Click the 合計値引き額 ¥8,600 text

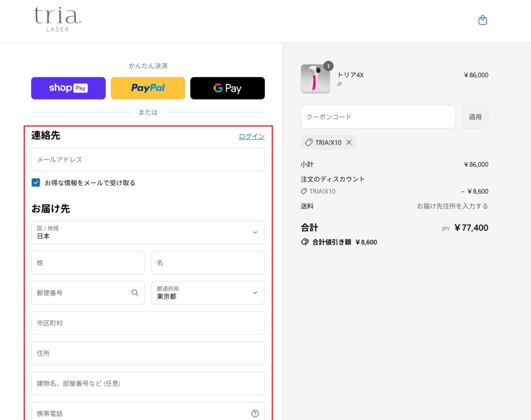[x=344, y=242]
